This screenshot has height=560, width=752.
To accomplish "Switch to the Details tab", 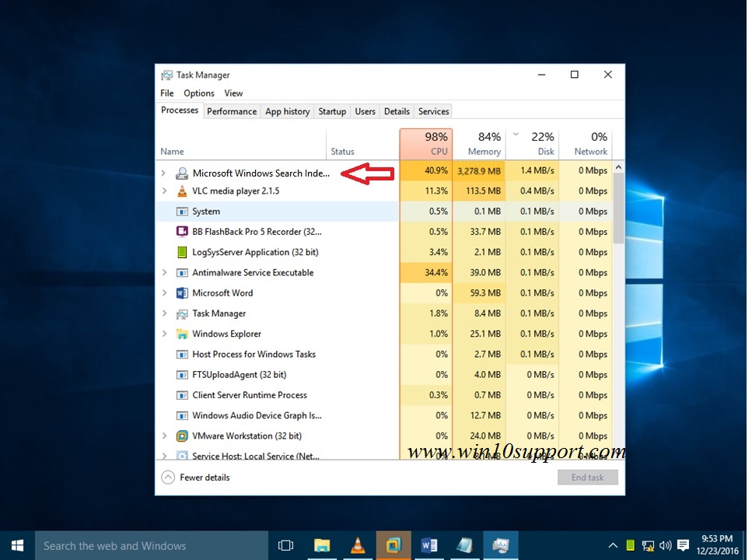I will tap(397, 111).
